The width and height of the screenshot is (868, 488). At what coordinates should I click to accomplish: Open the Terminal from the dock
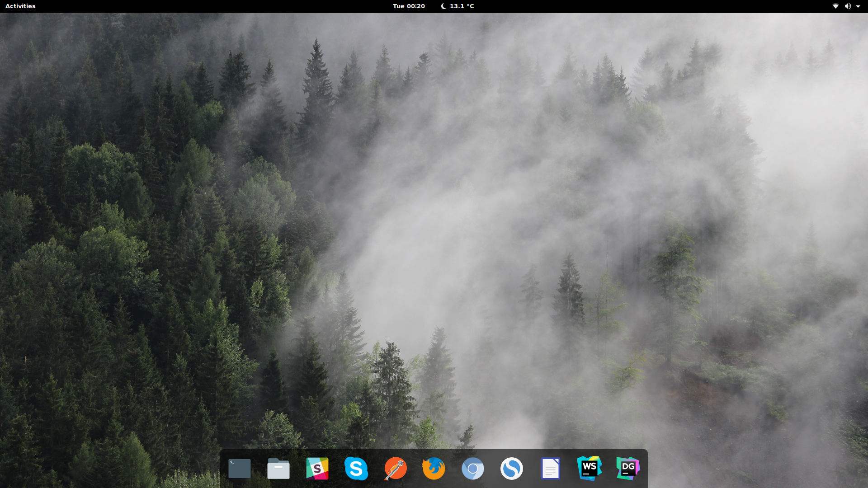(240, 469)
